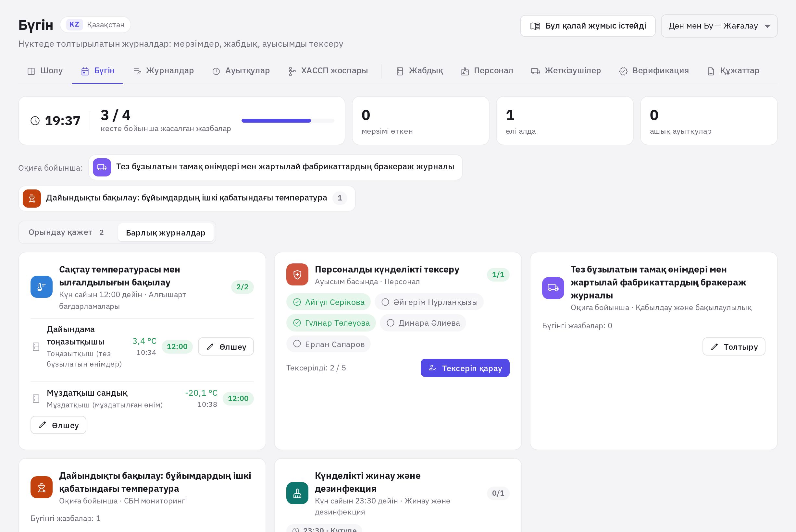Click the green cleaning icon of Күнделікті жинау card

[297, 493]
